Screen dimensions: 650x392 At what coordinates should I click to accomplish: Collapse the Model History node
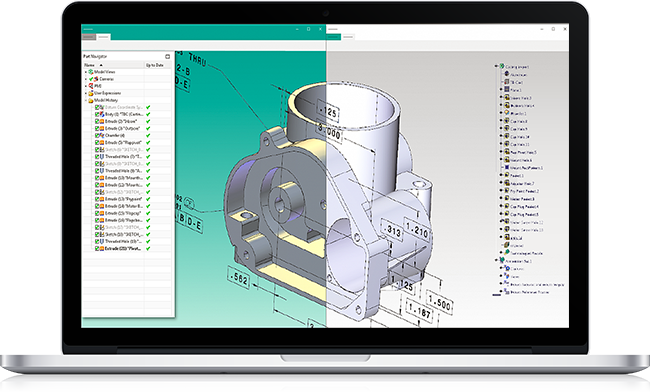[x=86, y=100]
